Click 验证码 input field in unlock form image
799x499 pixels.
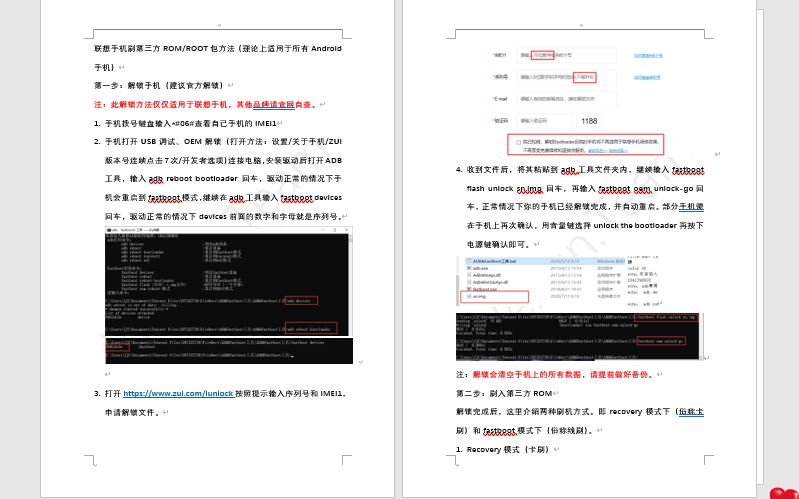545,121
